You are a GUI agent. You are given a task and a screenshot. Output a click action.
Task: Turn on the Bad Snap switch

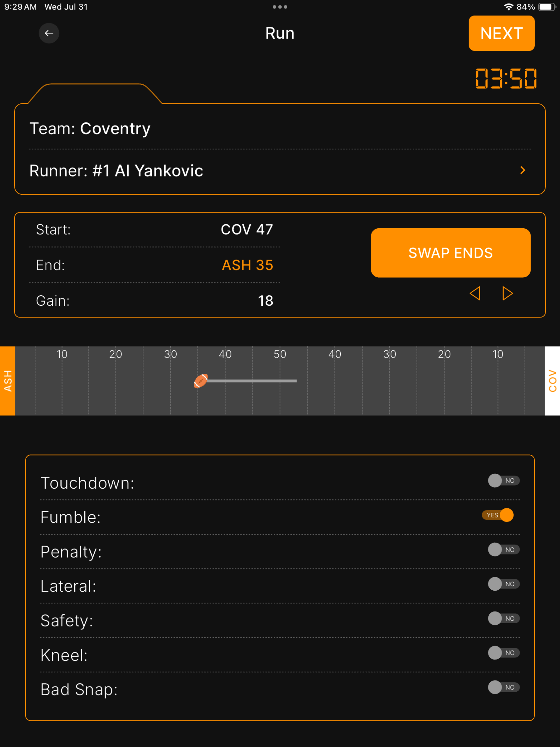coord(504,687)
